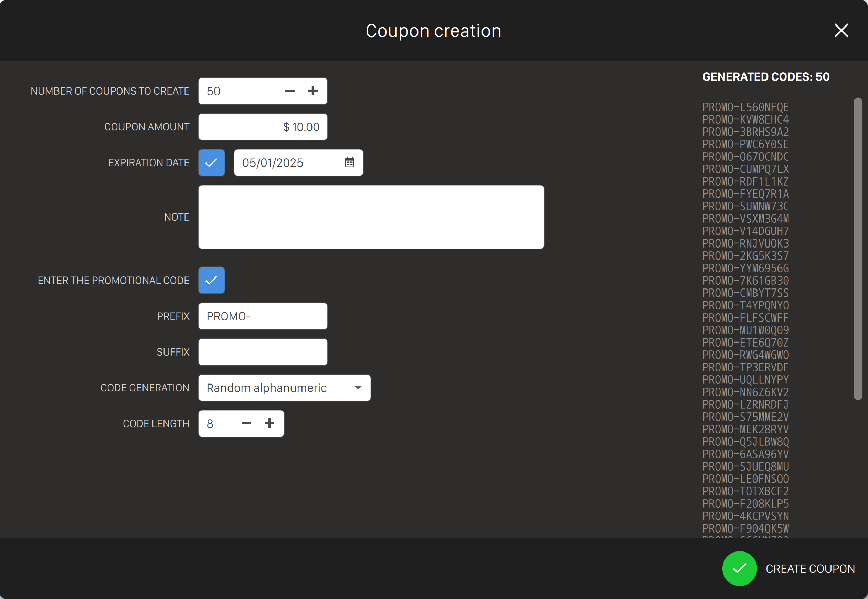Uncheck the enter promotional code option
The image size is (868, 599).
[x=212, y=280]
